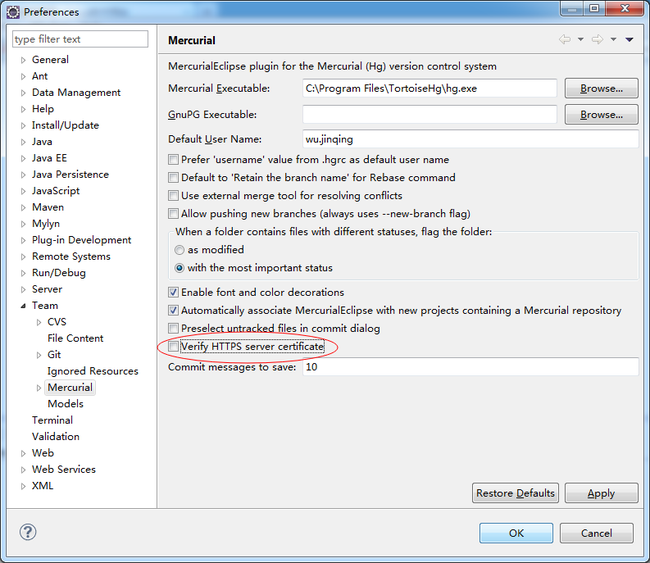Select File Content under Team
This screenshot has width=650, height=563.
[x=75, y=338]
